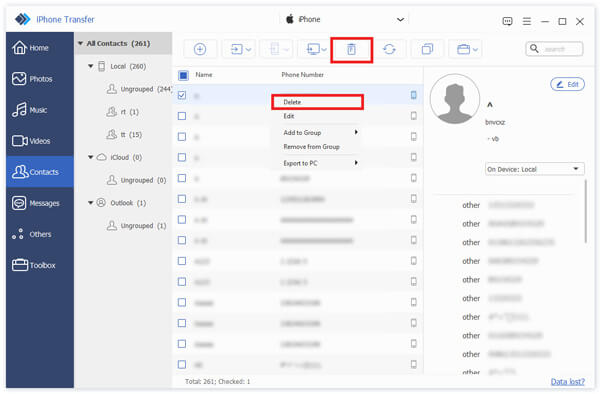Image resolution: width=600 pixels, height=394 pixels.
Task: Open the toolbox briefcase toolbar icon
Action: tap(466, 49)
